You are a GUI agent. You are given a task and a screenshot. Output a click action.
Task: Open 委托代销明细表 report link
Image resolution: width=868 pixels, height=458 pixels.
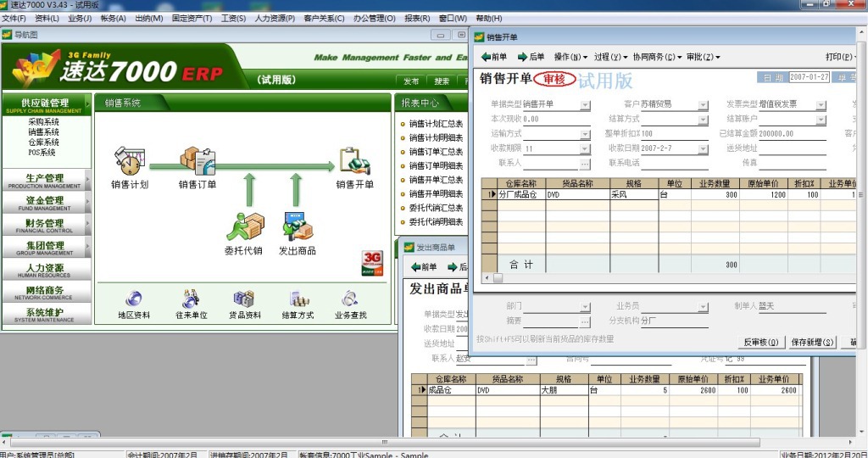436,221
